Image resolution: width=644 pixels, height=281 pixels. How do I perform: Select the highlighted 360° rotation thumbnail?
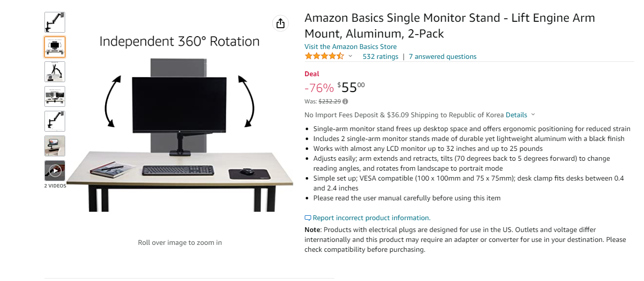(x=55, y=47)
